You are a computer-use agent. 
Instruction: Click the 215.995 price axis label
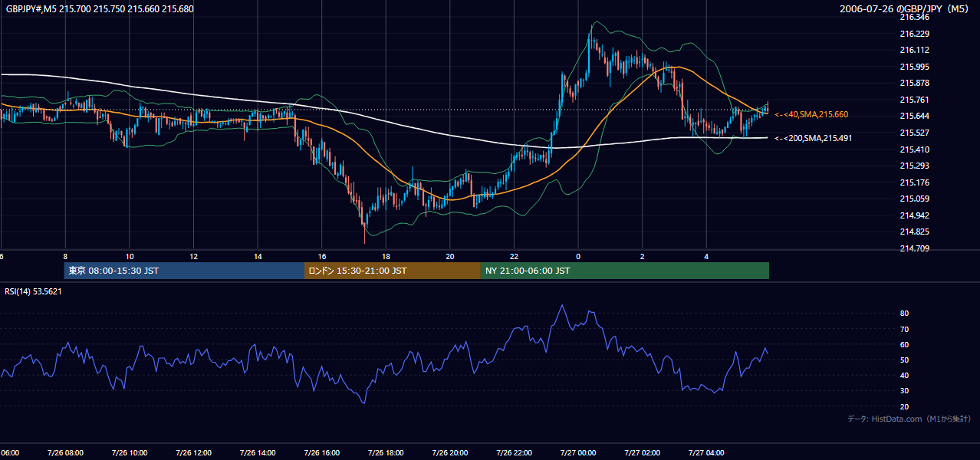tap(915, 67)
